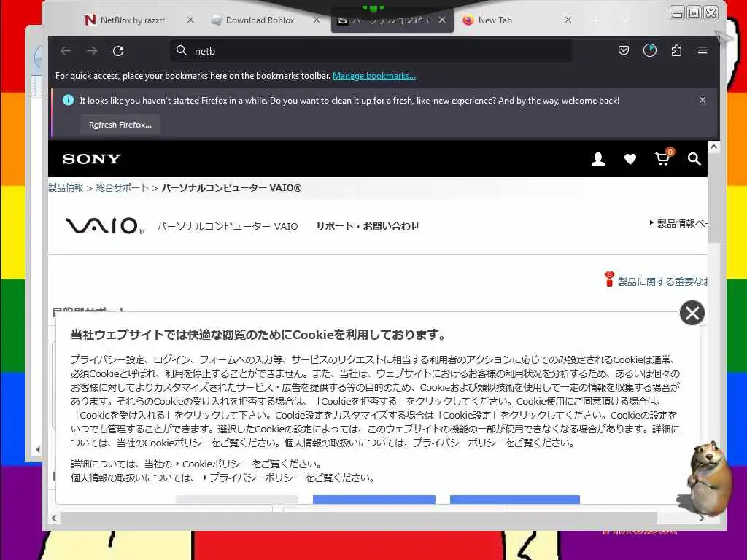Open the Sony wishlist heart icon
Screen dimensions: 747x560
coord(630,159)
